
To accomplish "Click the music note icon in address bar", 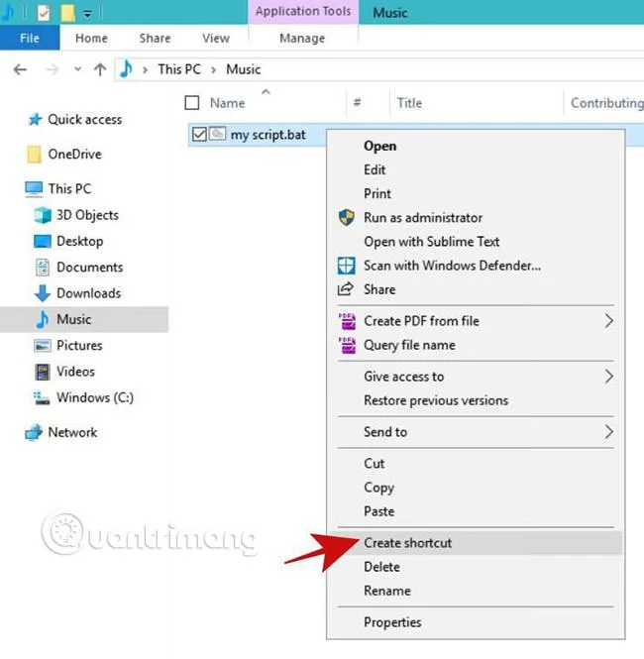I will coord(126,68).
